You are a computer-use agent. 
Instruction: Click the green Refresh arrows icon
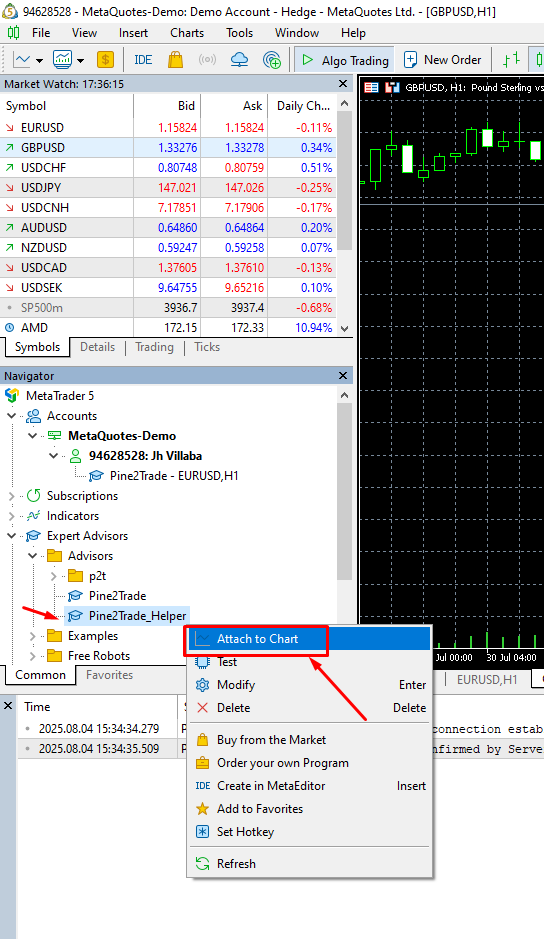203,864
